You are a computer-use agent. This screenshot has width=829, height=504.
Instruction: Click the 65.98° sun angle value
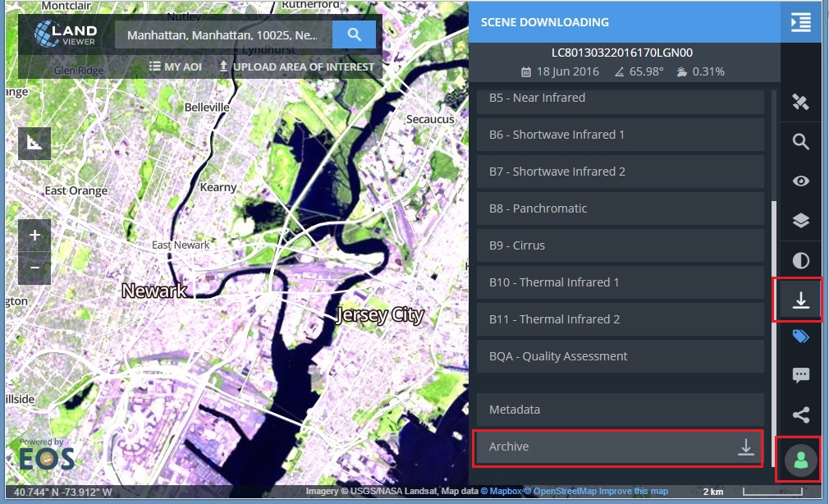click(x=646, y=72)
